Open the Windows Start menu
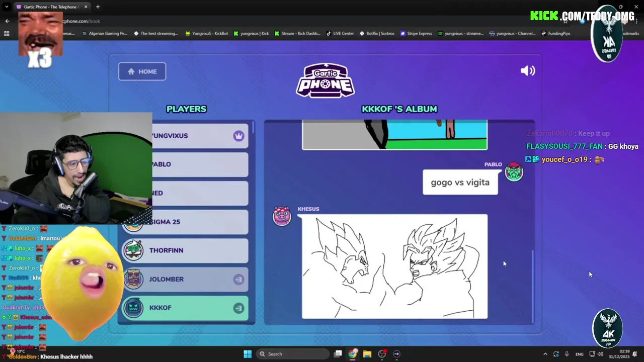 point(248,354)
